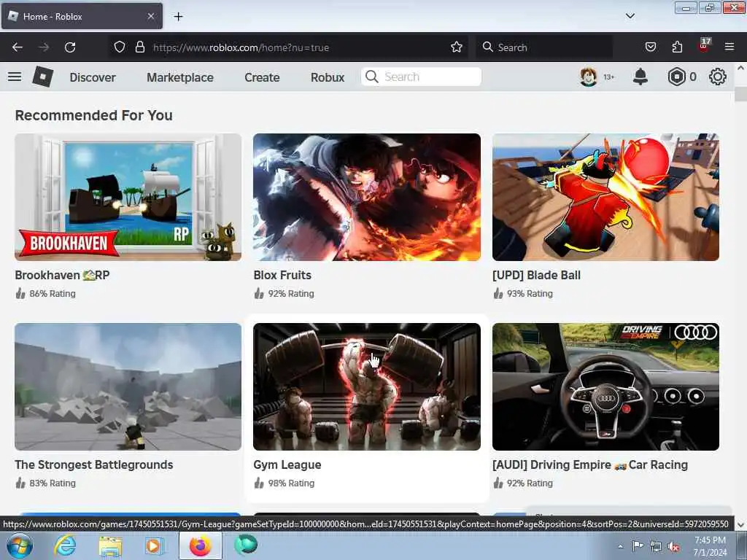The image size is (747, 560).
Task: Click the Firefox search box
Action: click(x=544, y=47)
